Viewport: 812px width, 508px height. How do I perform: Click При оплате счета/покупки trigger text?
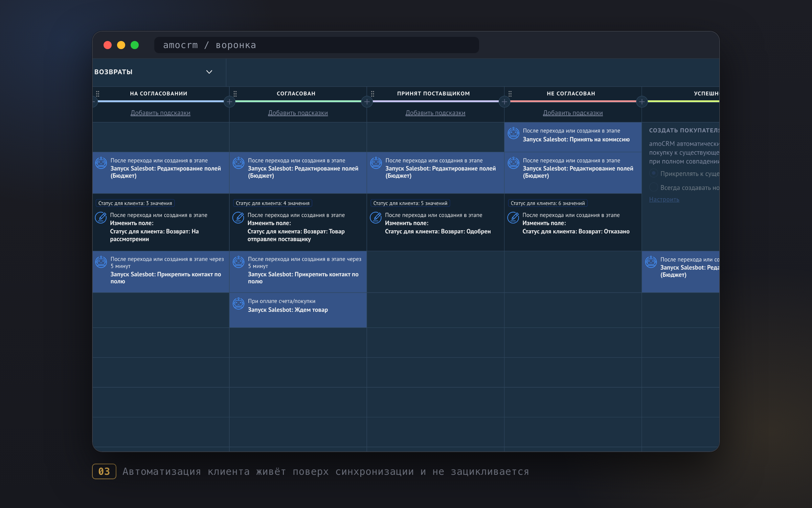tap(281, 301)
